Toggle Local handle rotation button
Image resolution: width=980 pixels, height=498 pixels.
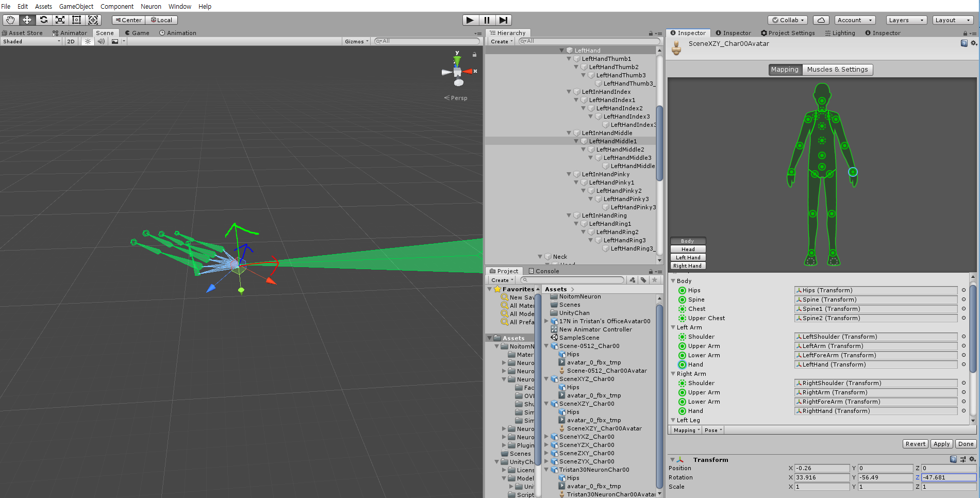[161, 20]
